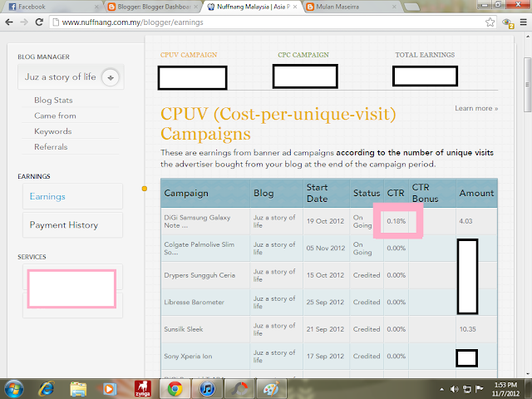Select the CPC CAMPAIGN heading tab
Viewport: 532px width, 399px height.
point(303,55)
